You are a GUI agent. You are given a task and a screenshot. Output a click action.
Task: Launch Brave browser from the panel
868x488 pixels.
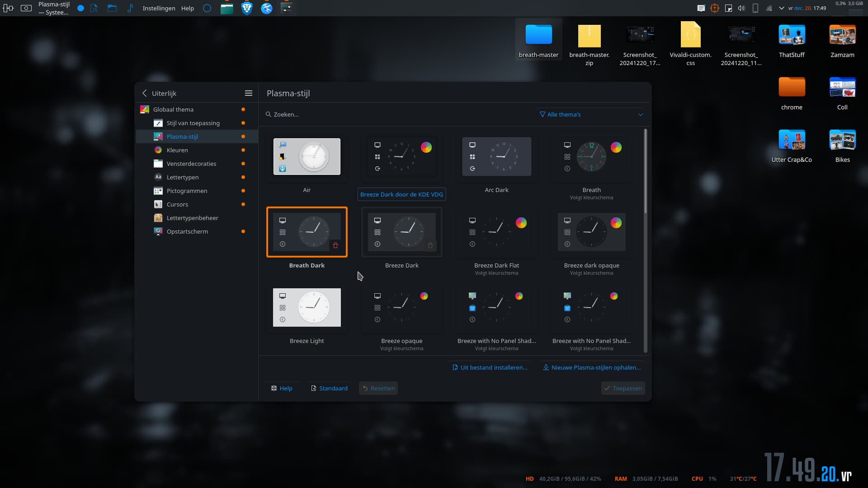(247, 8)
